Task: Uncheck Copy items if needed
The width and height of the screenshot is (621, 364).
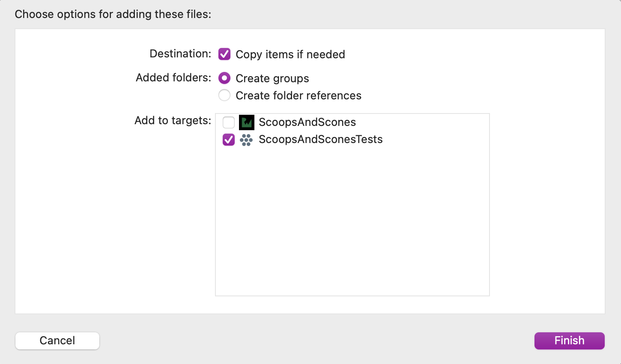Action: tap(224, 54)
